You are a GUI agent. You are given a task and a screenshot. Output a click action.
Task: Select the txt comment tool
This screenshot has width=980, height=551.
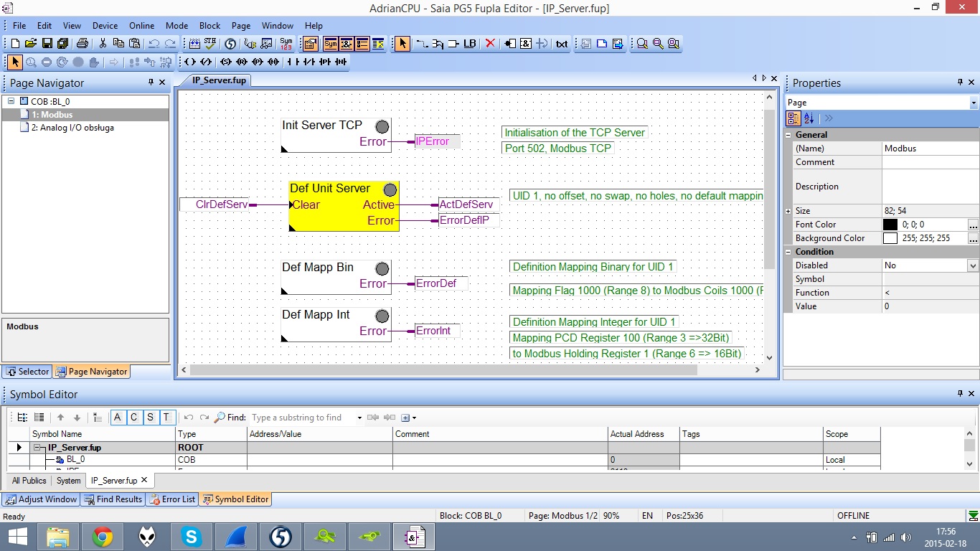click(x=561, y=44)
